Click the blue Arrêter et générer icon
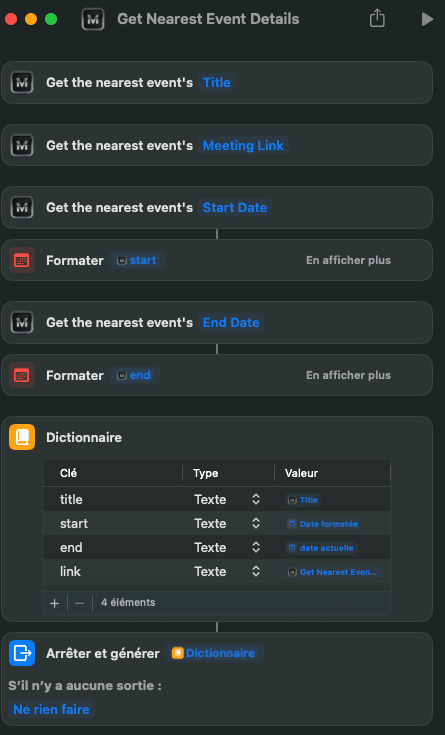 coord(22,653)
